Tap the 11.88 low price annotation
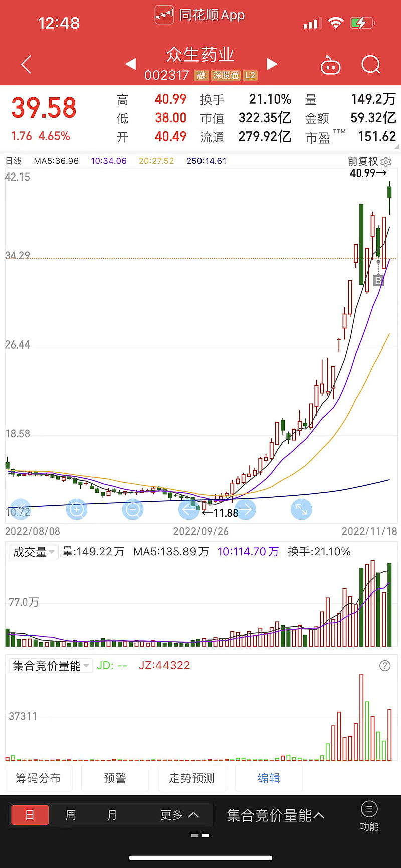This screenshot has height=868, width=401. pos(220,513)
